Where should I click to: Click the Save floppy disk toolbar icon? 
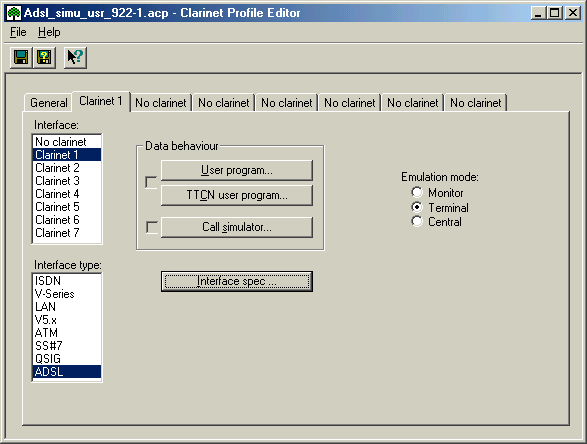(x=21, y=58)
